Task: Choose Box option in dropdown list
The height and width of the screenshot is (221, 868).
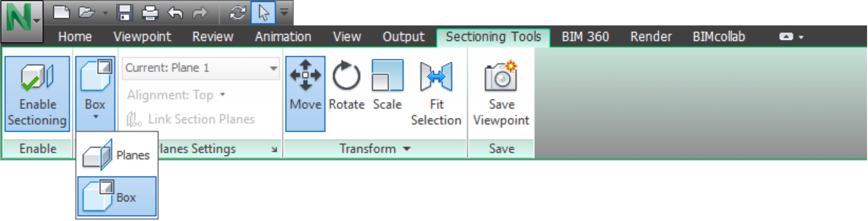Action: coord(117,196)
